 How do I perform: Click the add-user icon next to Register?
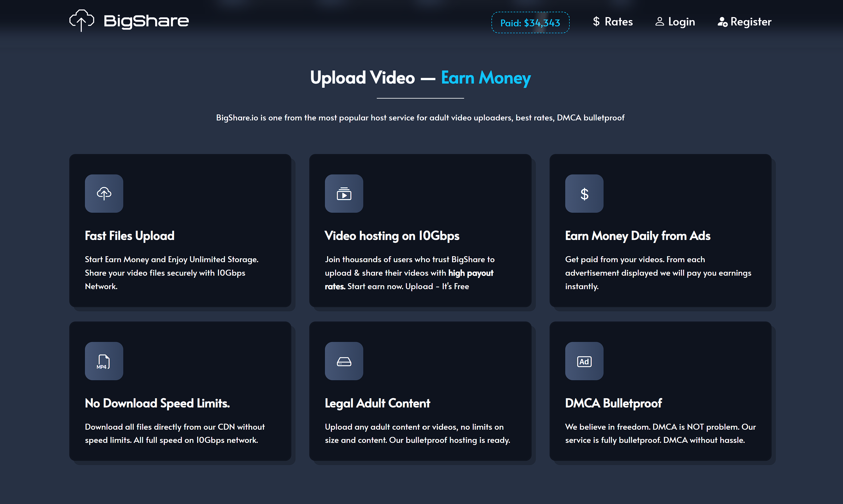[723, 22]
